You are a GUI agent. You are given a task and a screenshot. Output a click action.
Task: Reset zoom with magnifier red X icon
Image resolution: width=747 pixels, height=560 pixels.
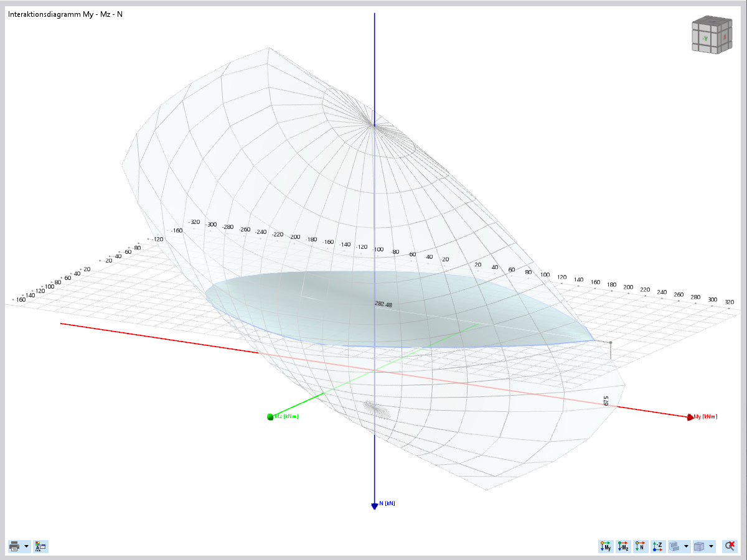point(730,546)
